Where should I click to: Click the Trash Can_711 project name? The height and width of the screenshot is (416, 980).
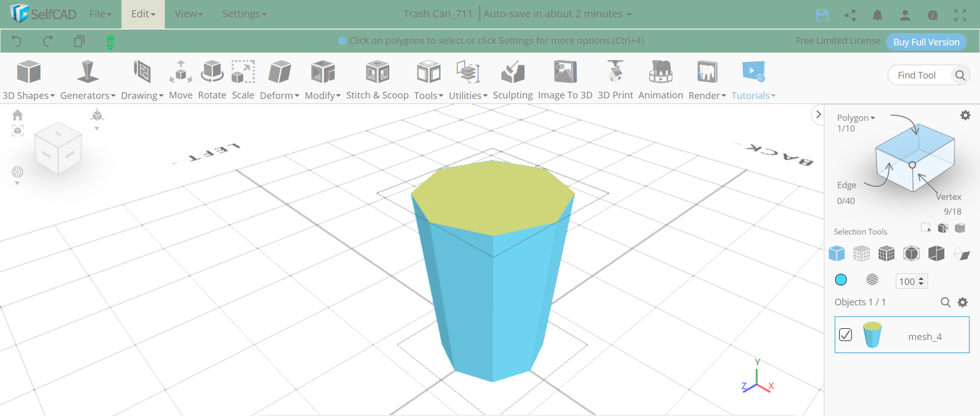pyautogui.click(x=438, y=14)
